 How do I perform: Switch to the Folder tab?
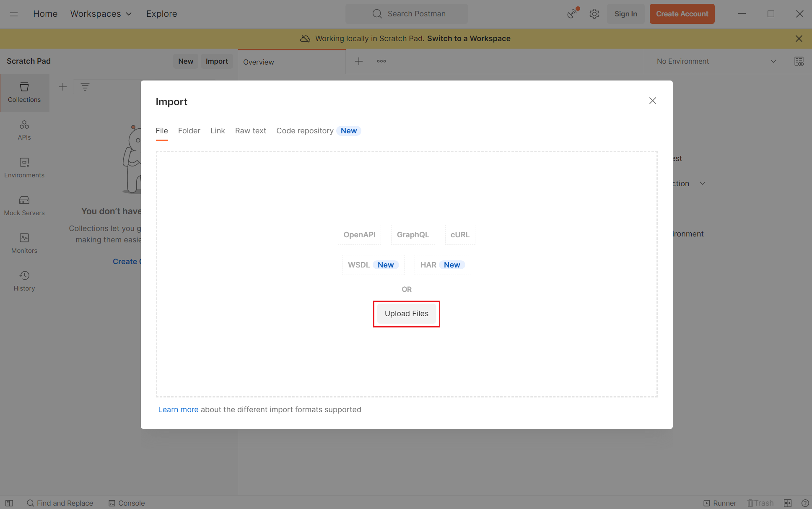(x=189, y=131)
